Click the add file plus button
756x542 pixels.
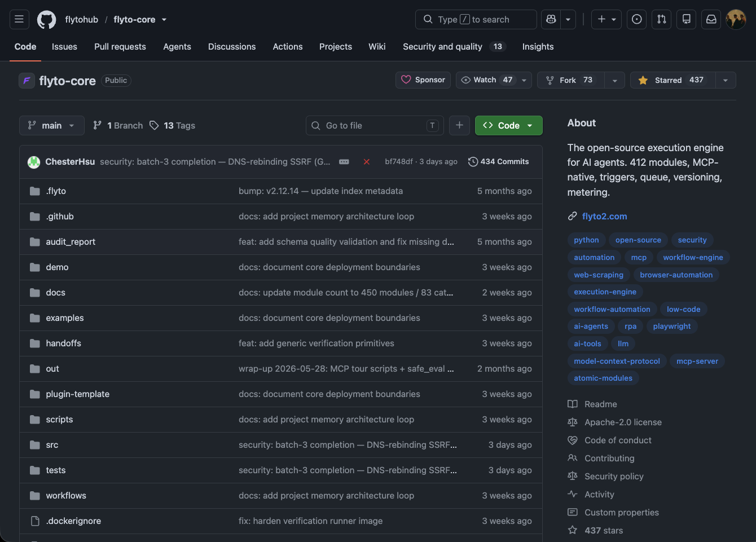(459, 125)
